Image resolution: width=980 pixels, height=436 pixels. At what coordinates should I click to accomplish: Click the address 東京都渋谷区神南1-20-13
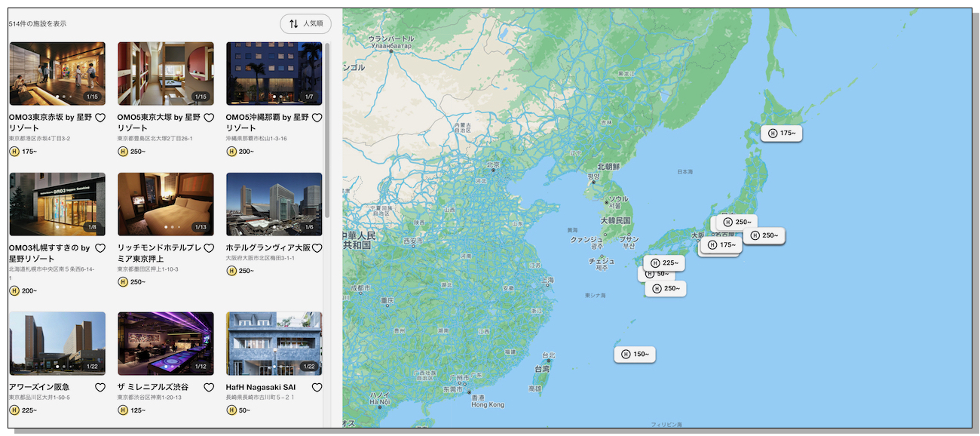click(x=150, y=398)
